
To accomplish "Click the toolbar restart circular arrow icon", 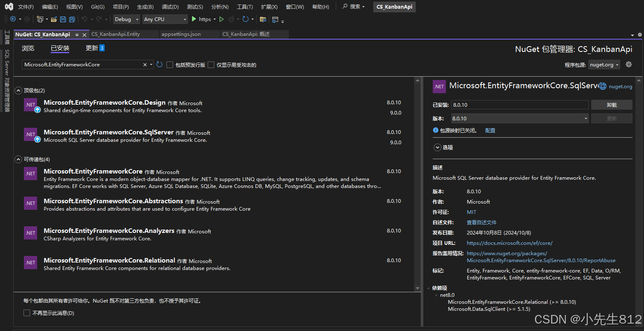I will [245, 19].
